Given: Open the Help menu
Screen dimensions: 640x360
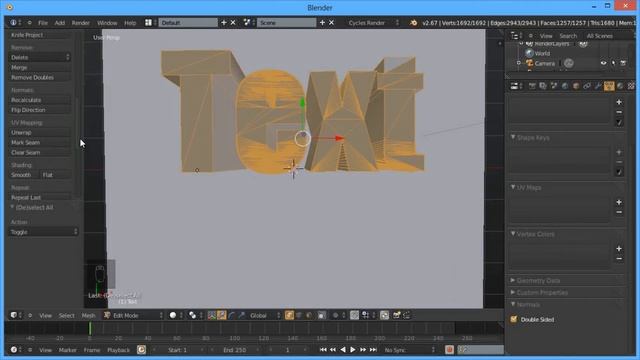Looking at the screenshot, I should click(130, 23).
